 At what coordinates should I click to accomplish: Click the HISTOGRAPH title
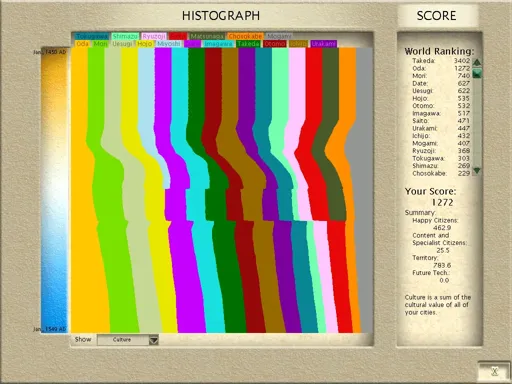point(221,16)
